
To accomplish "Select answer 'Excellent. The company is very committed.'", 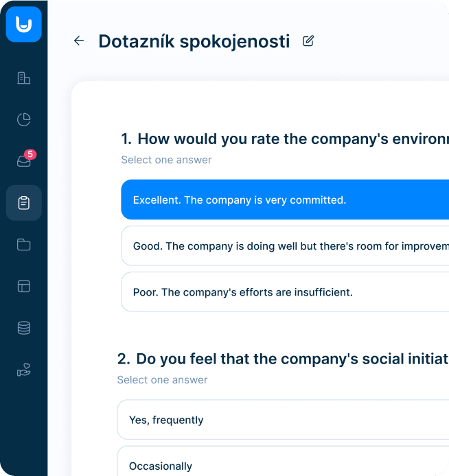I will coord(285,200).
